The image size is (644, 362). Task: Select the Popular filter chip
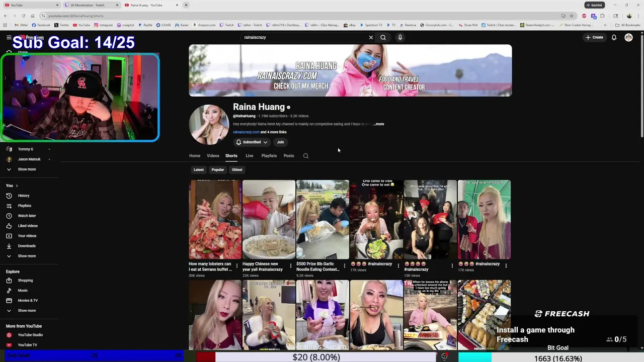(x=217, y=170)
